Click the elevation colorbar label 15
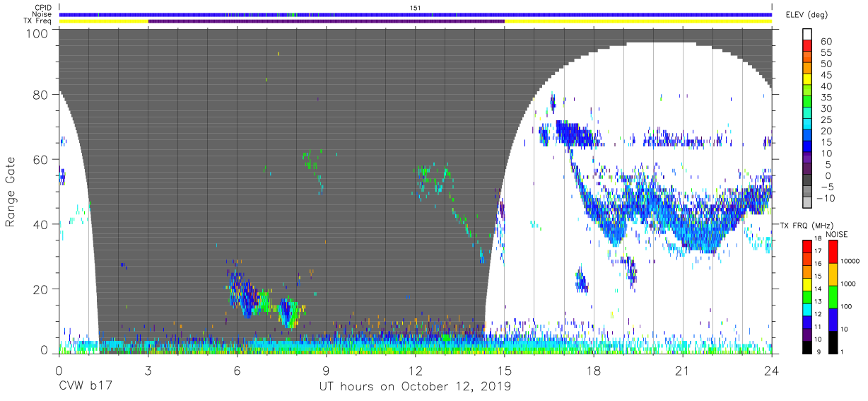Viewport: 868px width, 401px height. point(827,142)
